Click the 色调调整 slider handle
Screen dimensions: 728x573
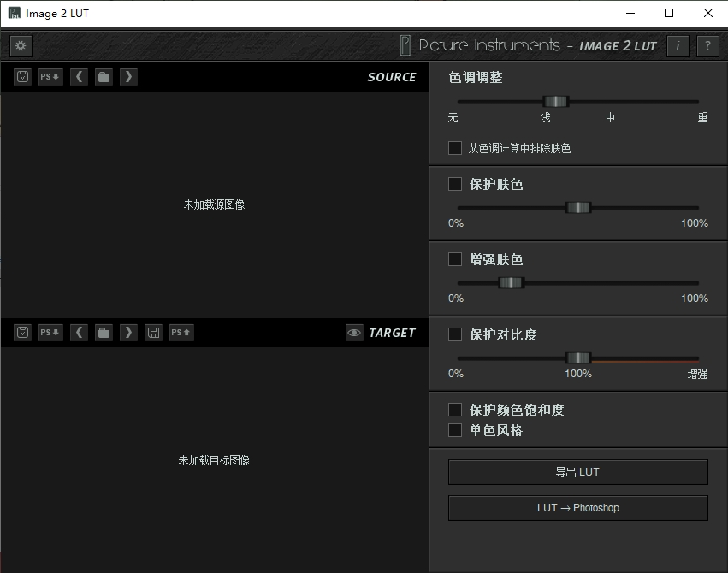tap(556, 101)
